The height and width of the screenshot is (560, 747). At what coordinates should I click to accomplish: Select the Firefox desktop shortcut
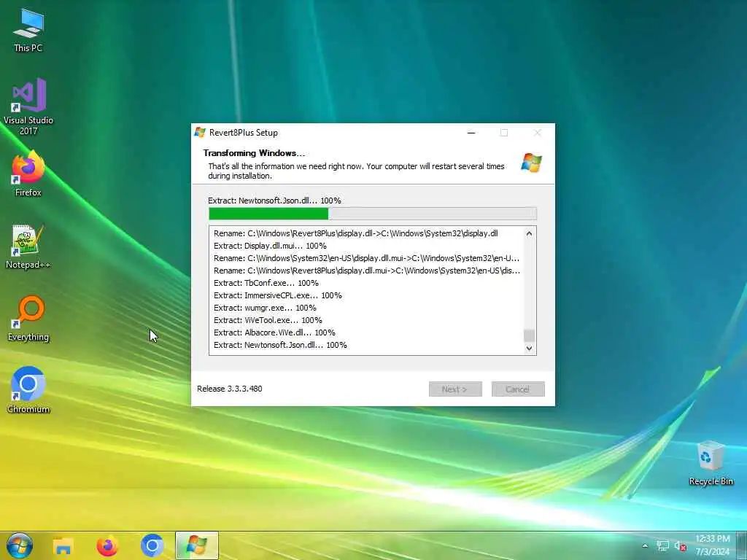28,174
